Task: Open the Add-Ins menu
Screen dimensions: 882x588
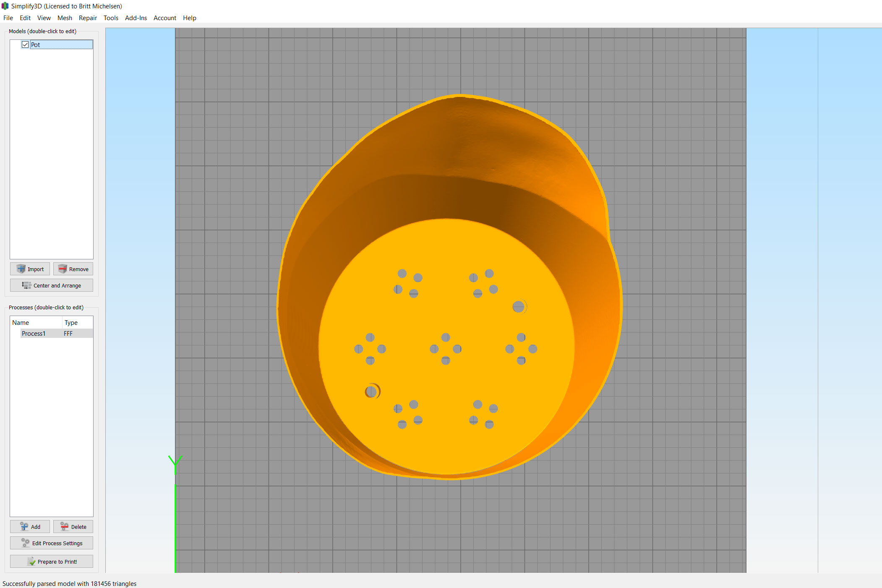Action: pos(136,18)
